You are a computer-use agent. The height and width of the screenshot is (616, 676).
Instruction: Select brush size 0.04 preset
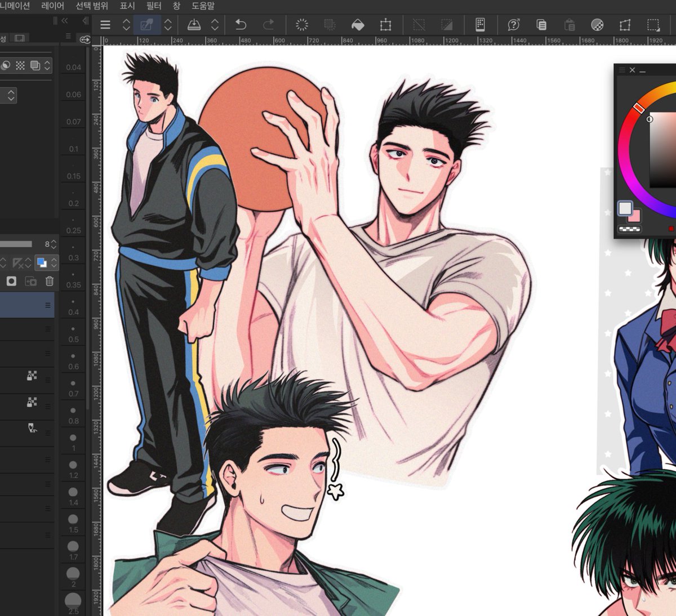click(x=73, y=61)
